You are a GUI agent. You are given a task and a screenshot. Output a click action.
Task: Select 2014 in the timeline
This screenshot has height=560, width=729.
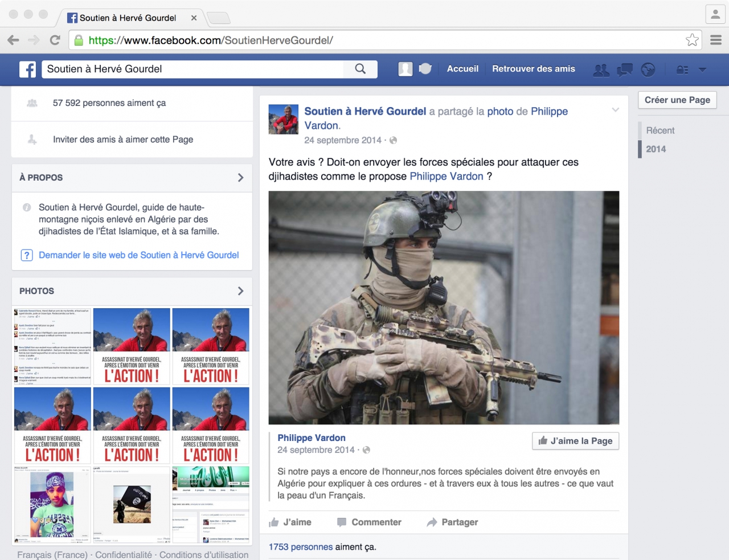coord(656,149)
